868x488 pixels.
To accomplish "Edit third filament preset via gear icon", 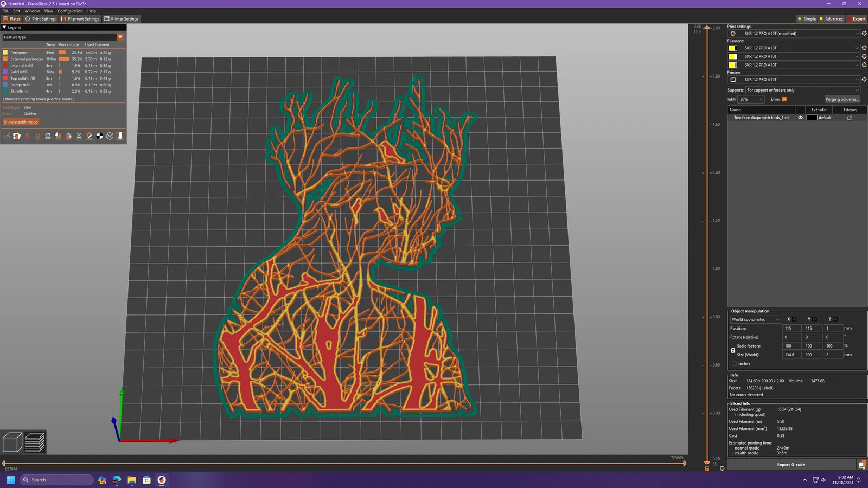I will (864, 65).
